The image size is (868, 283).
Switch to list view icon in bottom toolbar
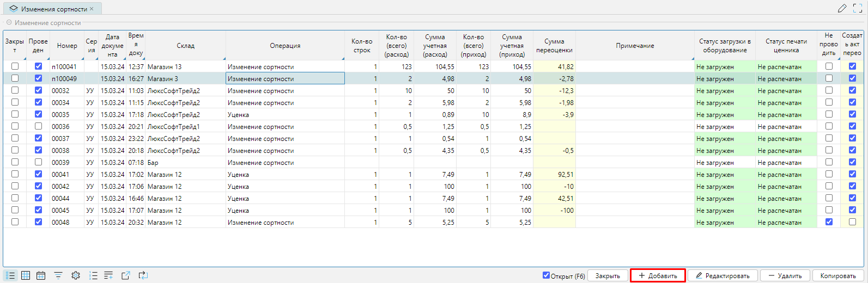click(x=10, y=275)
